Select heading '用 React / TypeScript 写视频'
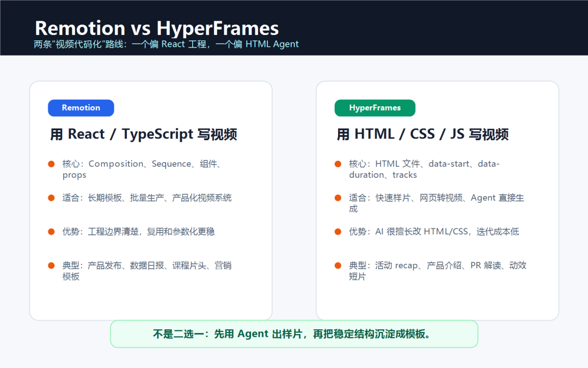 144,134
